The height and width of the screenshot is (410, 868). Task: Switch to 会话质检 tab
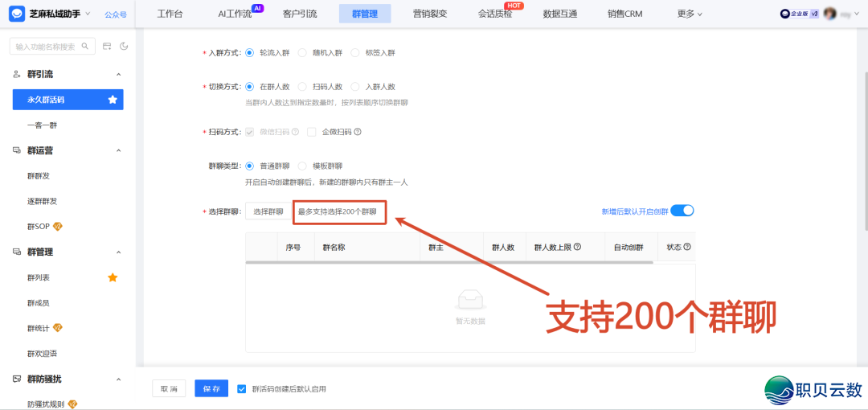coord(495,14)
